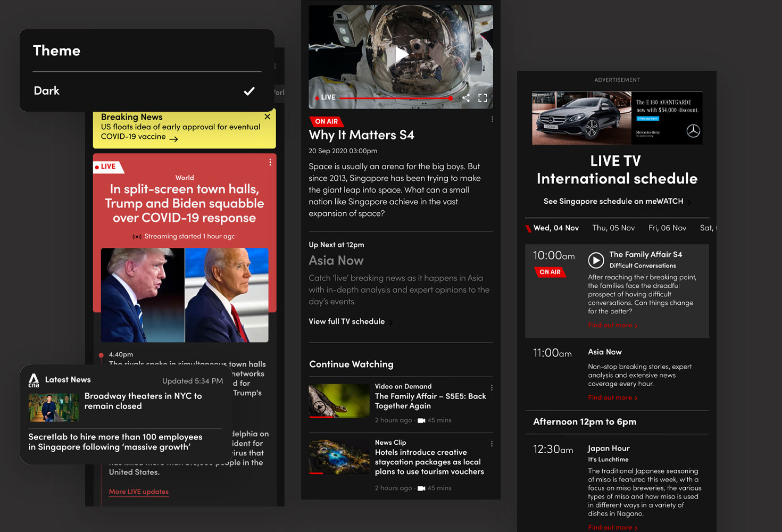
Task: Open the COVID-19 vaccine breaking story arrow
Action: coord(174,138)
